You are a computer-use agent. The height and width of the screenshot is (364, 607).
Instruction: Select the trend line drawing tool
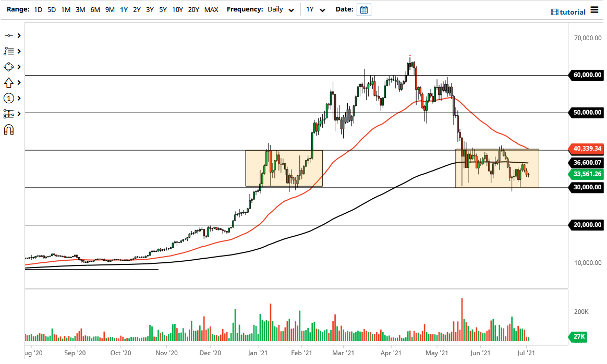click(8, 35)
